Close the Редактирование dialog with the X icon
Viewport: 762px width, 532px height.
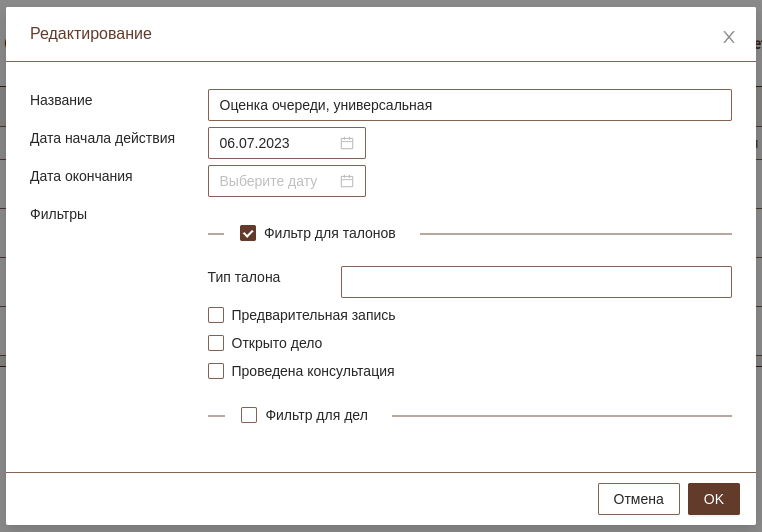point(729,37)
